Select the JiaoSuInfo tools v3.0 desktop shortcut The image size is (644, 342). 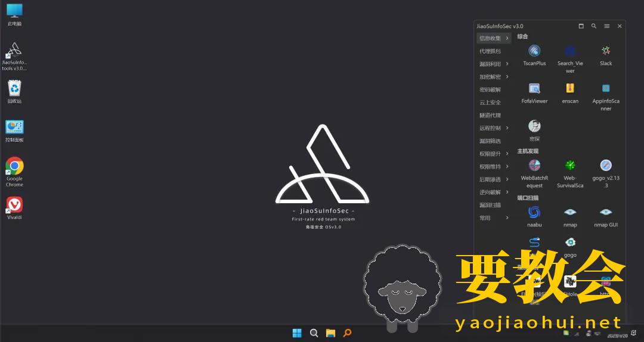(14, 57)
